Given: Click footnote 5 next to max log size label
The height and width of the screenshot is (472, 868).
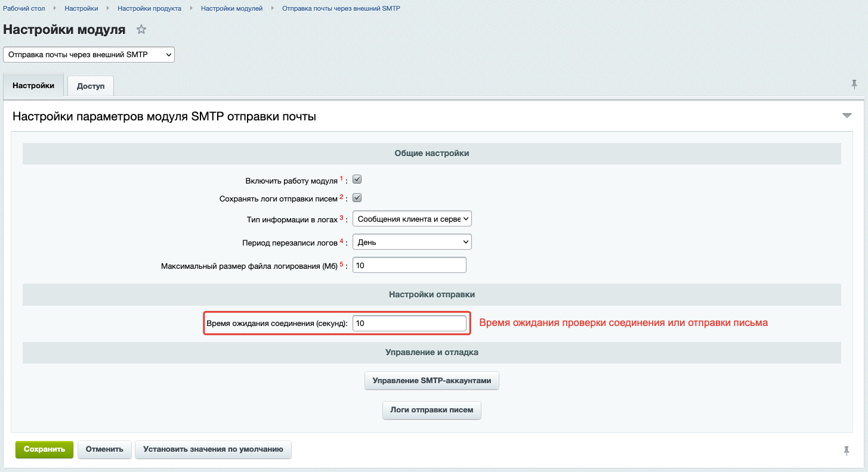Looking at the screenshot, I should (x=342, y=264).
